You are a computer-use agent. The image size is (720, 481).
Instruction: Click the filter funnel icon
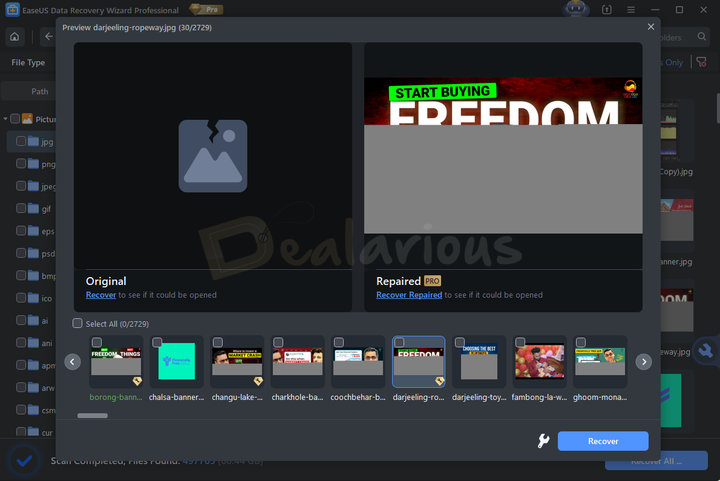702,62
